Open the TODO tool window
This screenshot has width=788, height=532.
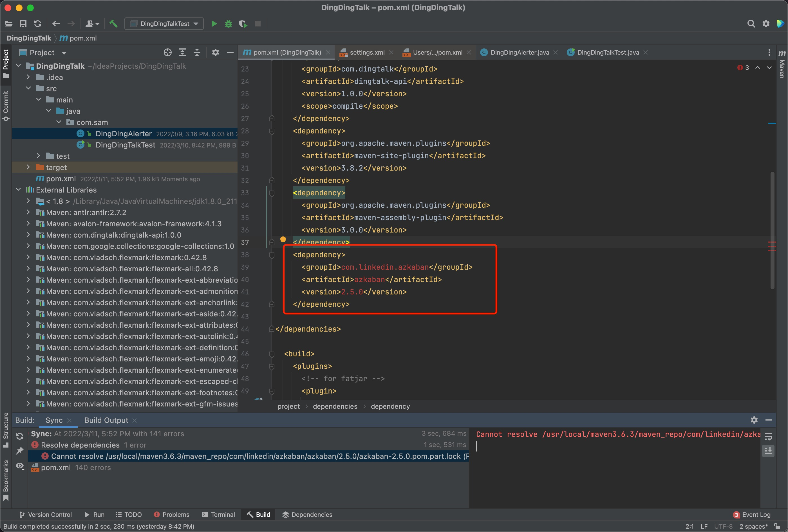click(129, 515)
